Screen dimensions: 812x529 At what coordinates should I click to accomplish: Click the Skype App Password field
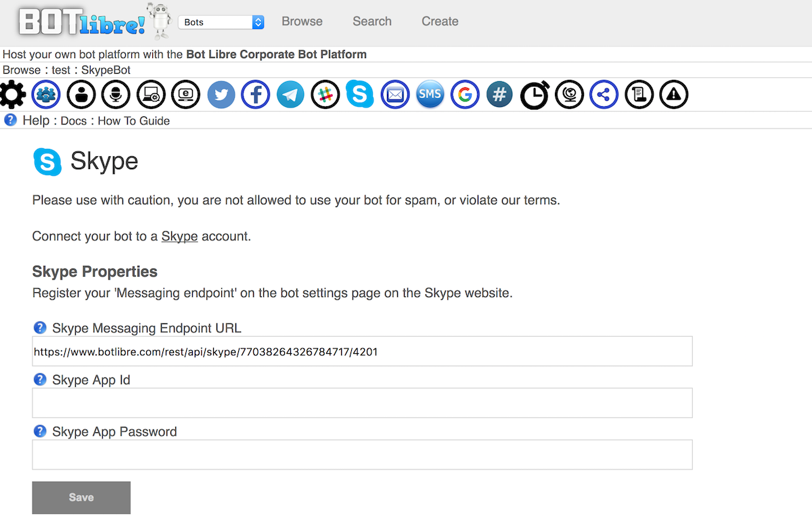(362, 455)
